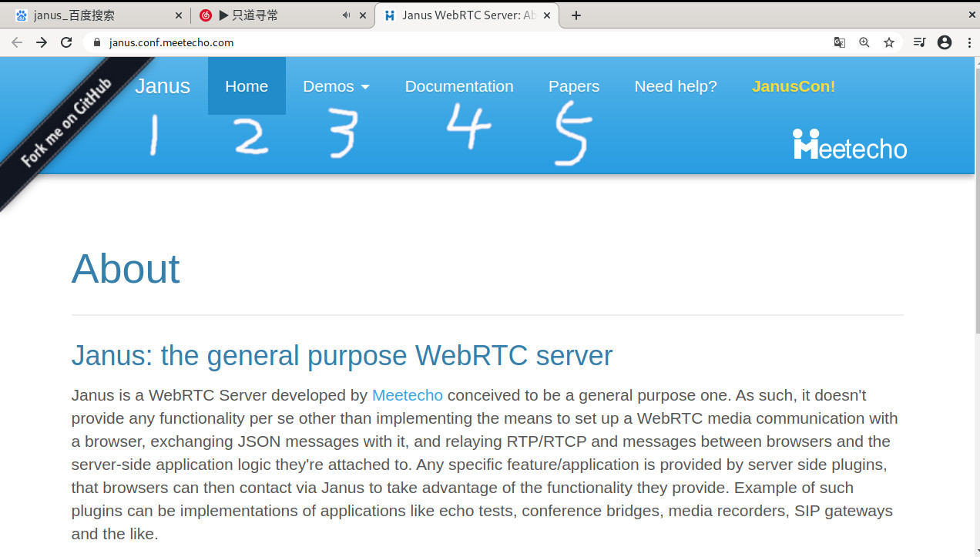Open the Papers navbar link
Screen dimensions: 980x557
(574, 86)
